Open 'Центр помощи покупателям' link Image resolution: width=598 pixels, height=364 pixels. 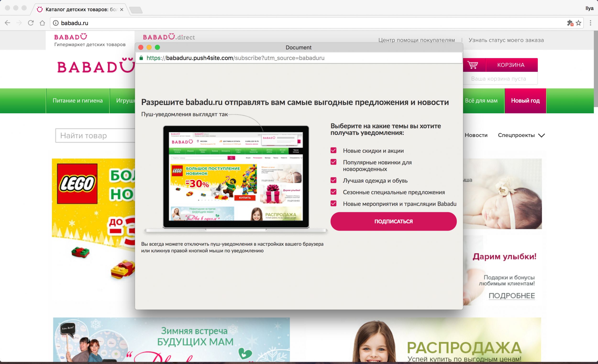coord(416,40)
